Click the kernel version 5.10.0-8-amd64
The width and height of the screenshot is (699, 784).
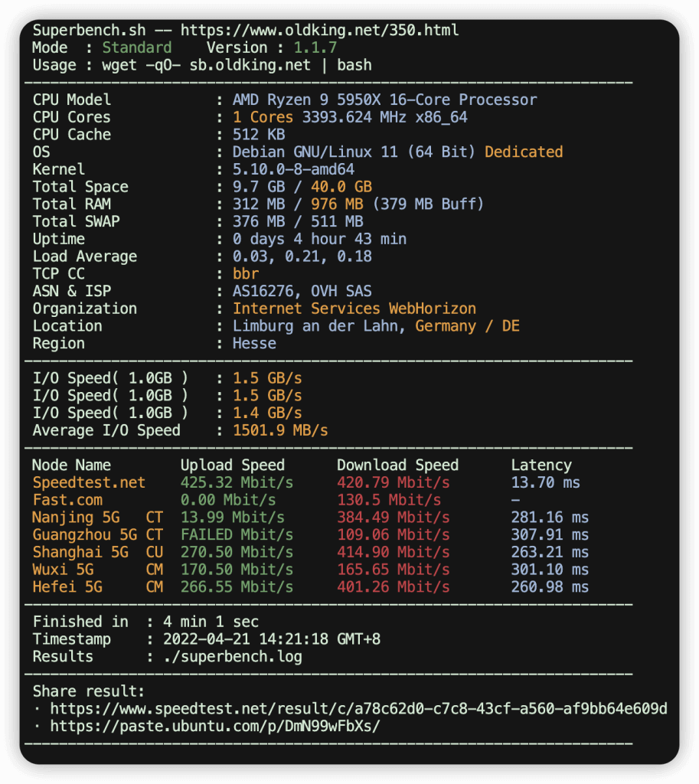pos(293,169)
